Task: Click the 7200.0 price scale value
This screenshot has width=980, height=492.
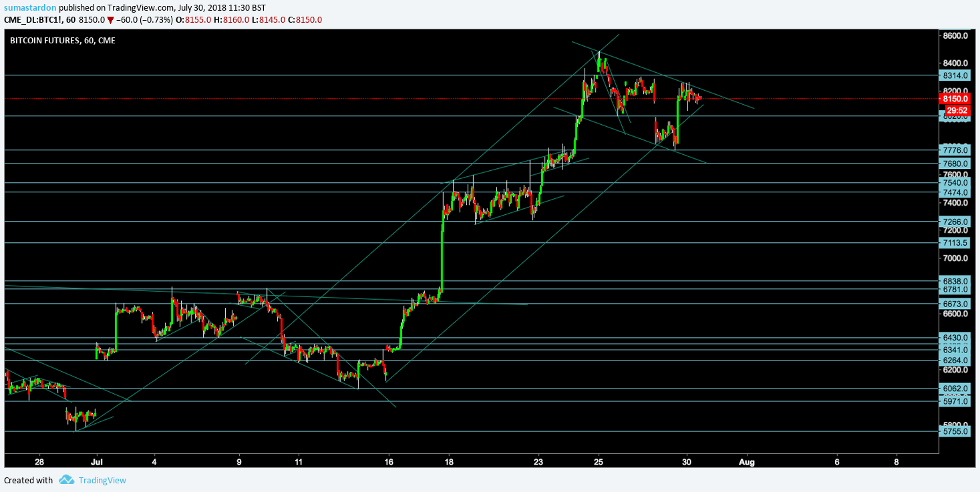Action: (x=955, y=230)
